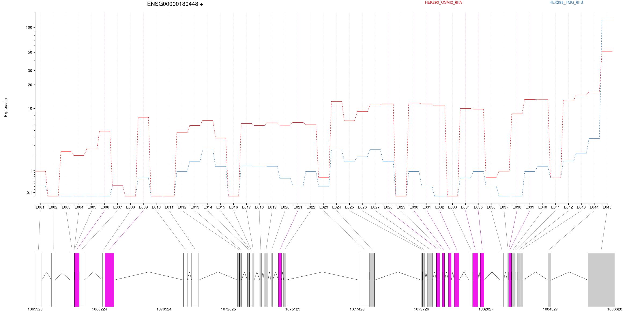Image resolution: width=644 pixels, height=322 pixels.
Task: Click genomic coordinate 1068224
Action: tap(100, 309)
